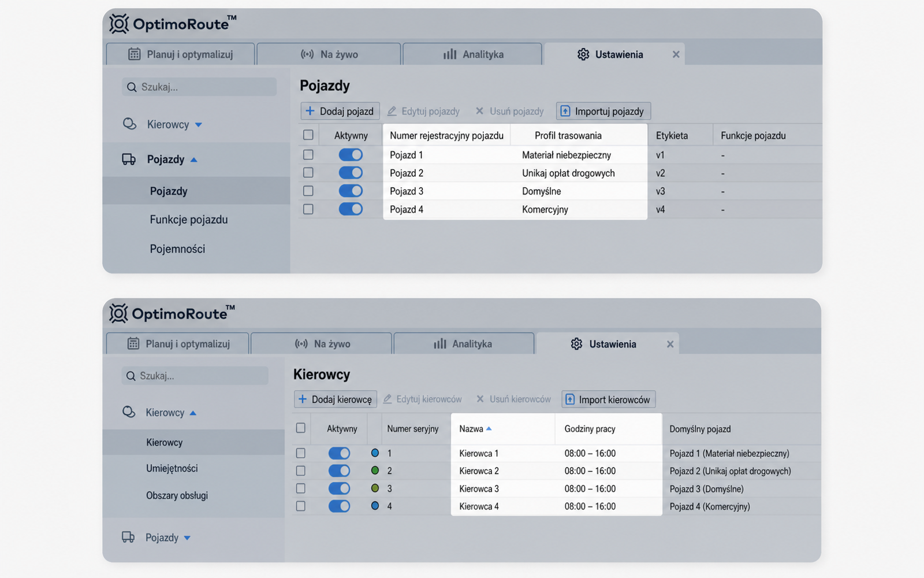The height and width of the screenshot is (578, 924).
Task: Click the OptimoRoute logo in the bottom panel
Action: [172, 313]
